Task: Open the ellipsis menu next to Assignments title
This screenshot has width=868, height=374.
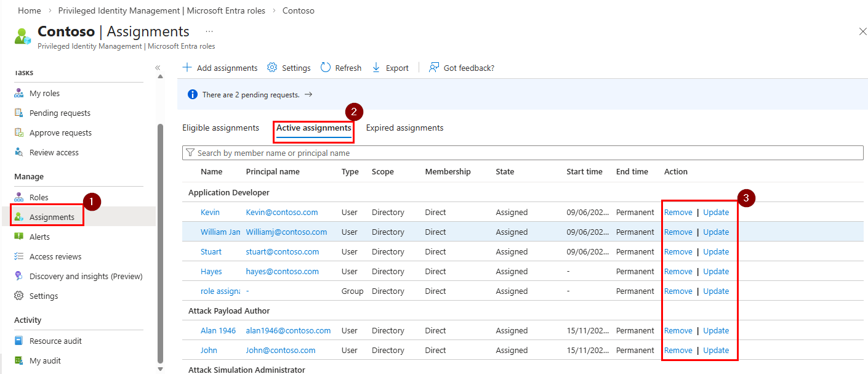Action: (x=208, y=31)
